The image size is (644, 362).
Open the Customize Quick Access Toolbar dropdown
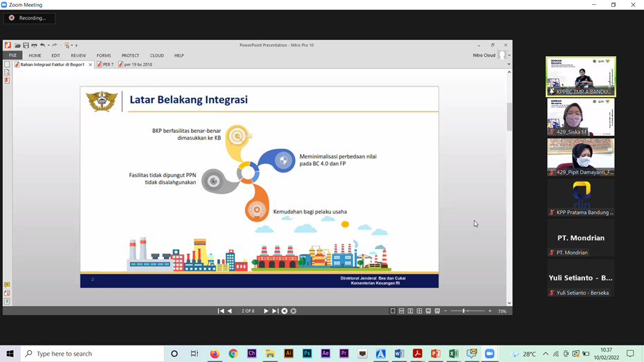pyautogui.click(x=76, y=46)
